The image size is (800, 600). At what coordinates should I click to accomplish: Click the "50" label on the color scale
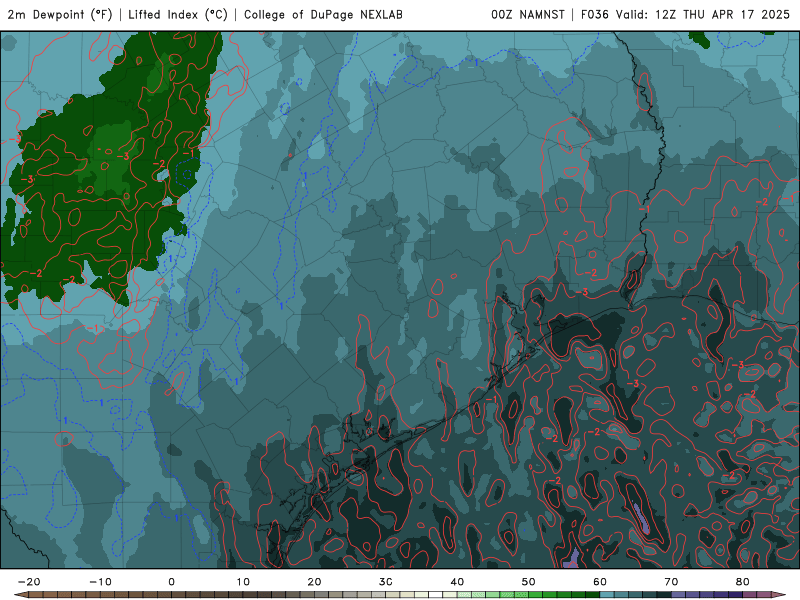529,582
